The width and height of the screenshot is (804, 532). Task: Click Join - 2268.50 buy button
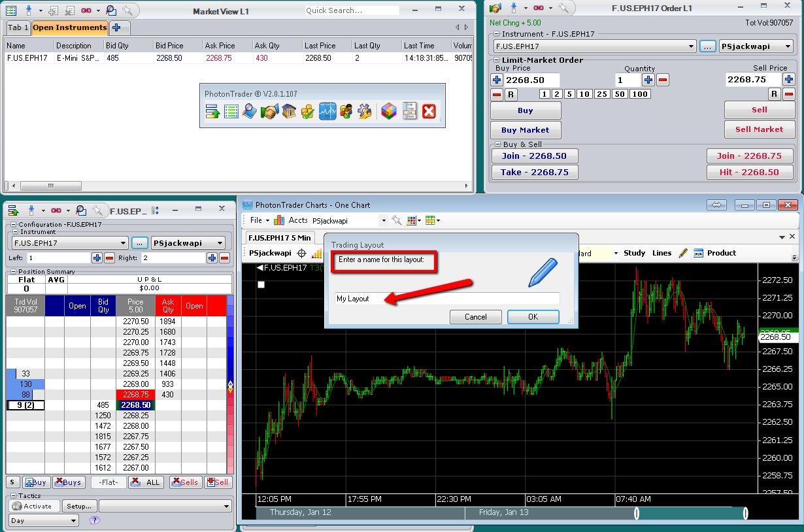point(535,156)
